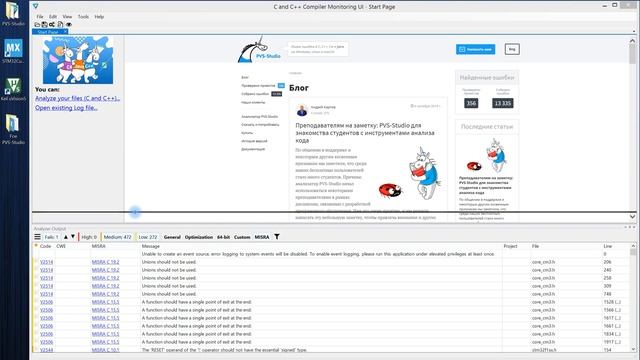Click the results table scrollbar down arrow

[x=633, y=349]
